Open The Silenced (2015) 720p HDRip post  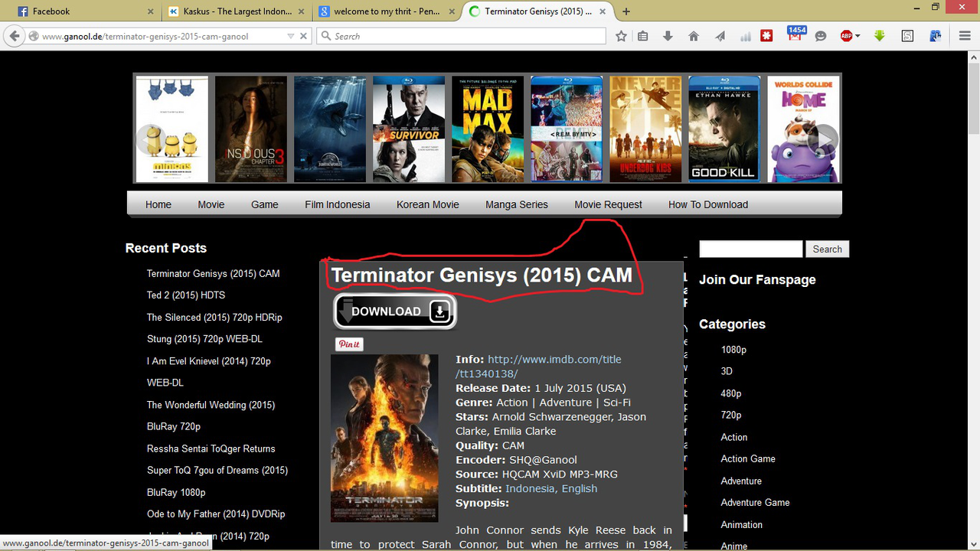(x=214, y=317)
